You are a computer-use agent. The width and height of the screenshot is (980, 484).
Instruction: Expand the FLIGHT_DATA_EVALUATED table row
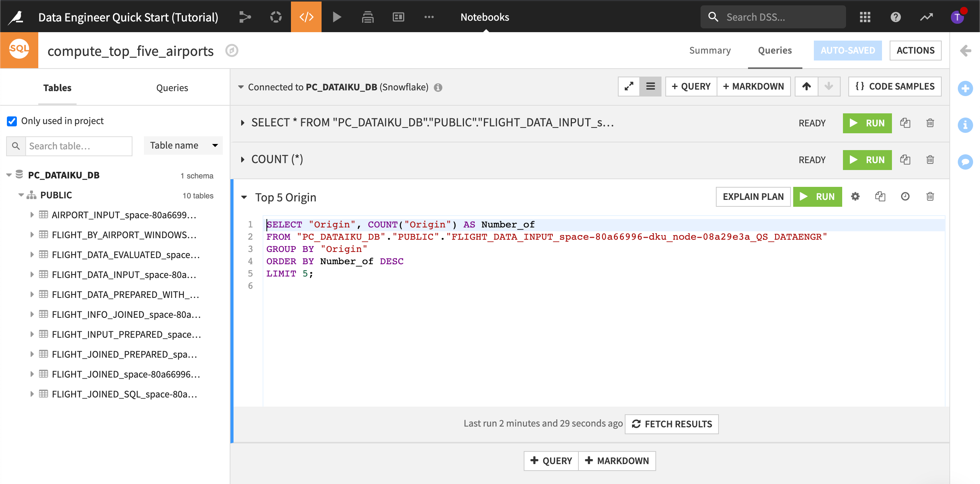point(32,255)
